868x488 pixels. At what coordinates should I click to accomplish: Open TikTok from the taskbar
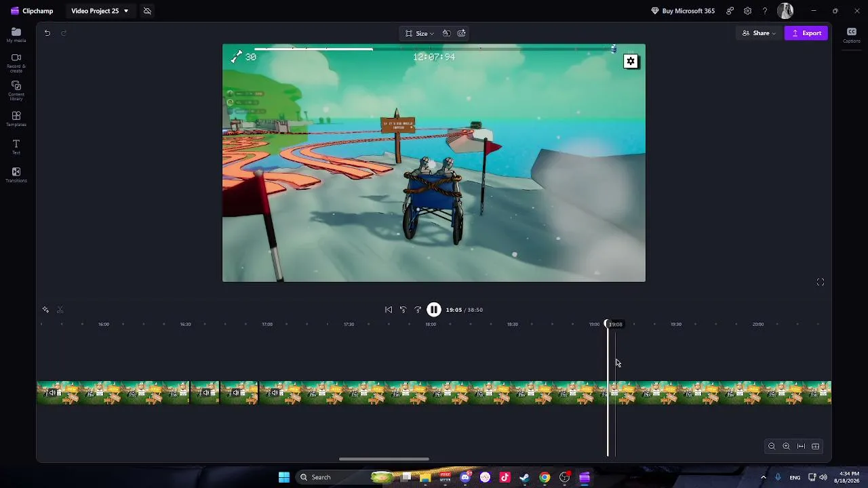tap(505, 477)
